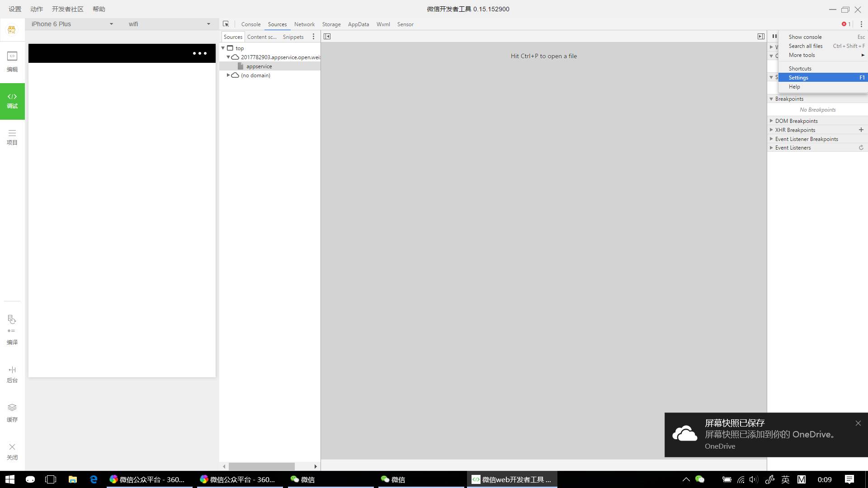The width and height of the screenshot is (868, 488).
Task: Pause script execution button
Action: pyautogui.click(x=774, y=37)
